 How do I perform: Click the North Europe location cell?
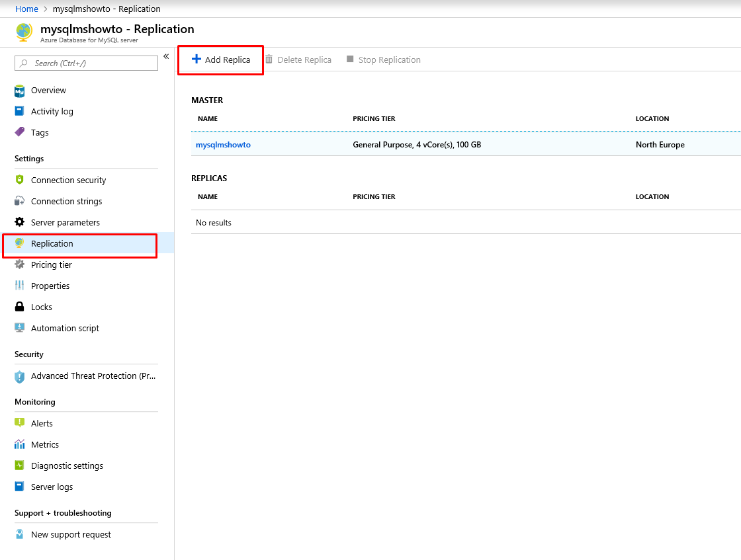pos(660,145)
